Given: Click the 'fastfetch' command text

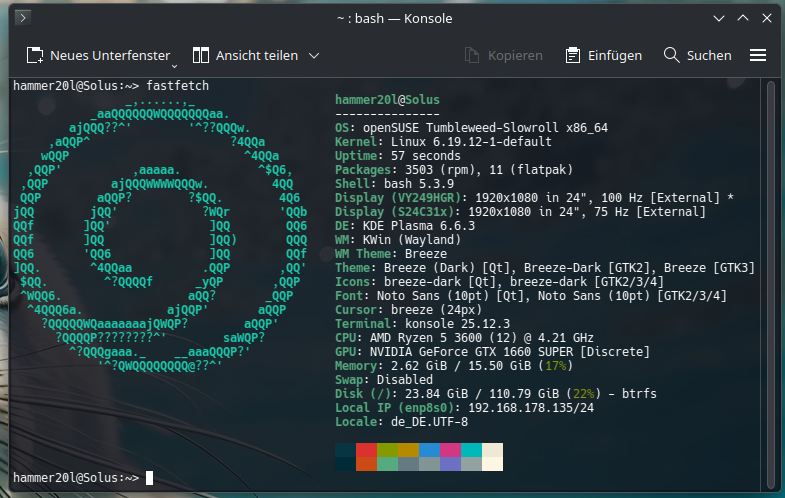Looking at the screenshot, I should (x=177, y=86).
